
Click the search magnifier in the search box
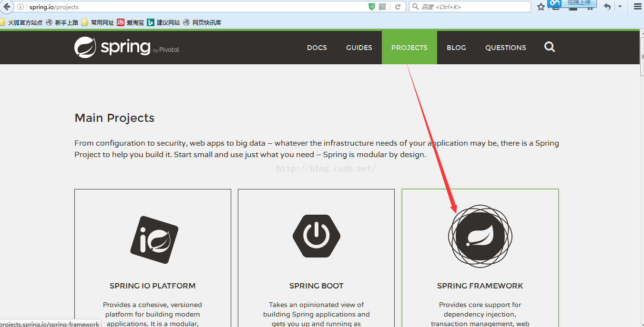click(415, 7)
